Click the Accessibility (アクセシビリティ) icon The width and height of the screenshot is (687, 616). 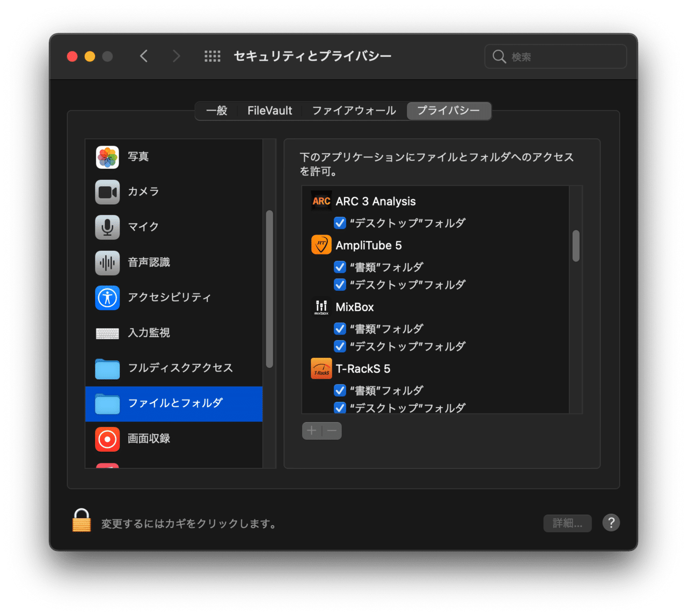tap(107, 298)
